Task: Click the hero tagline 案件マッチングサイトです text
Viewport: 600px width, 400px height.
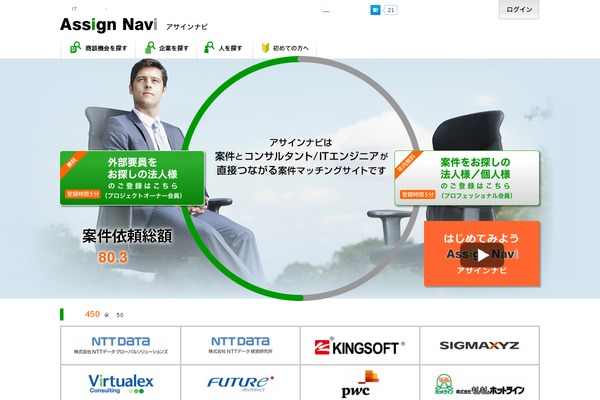Action: [x=332, y=171]
